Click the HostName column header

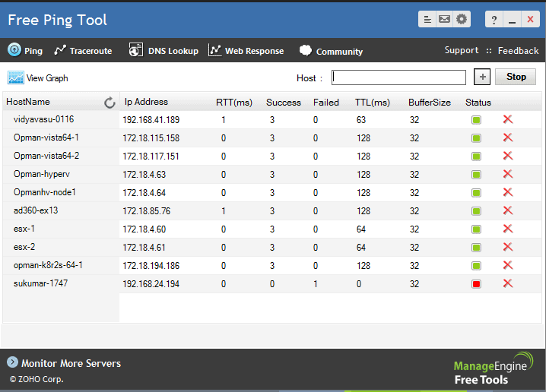(28, 102)
